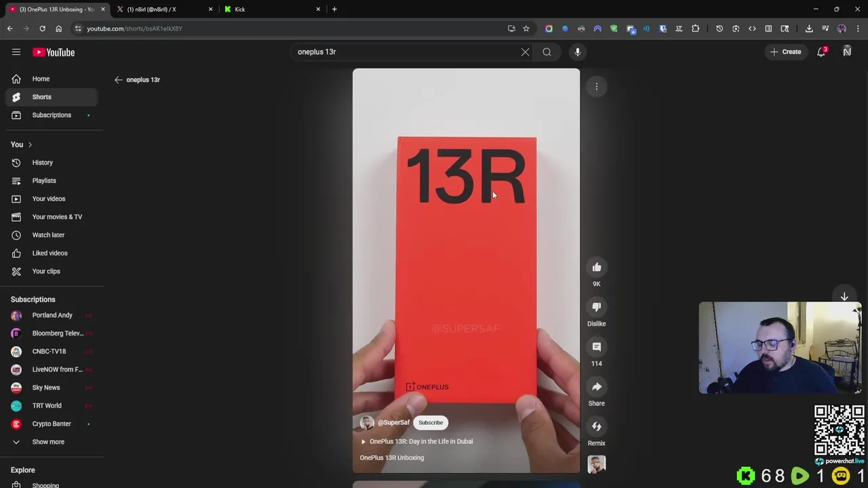The height and width of the screenshot is (488, 868).
Task: Share this Short
Action: (597, 387)
